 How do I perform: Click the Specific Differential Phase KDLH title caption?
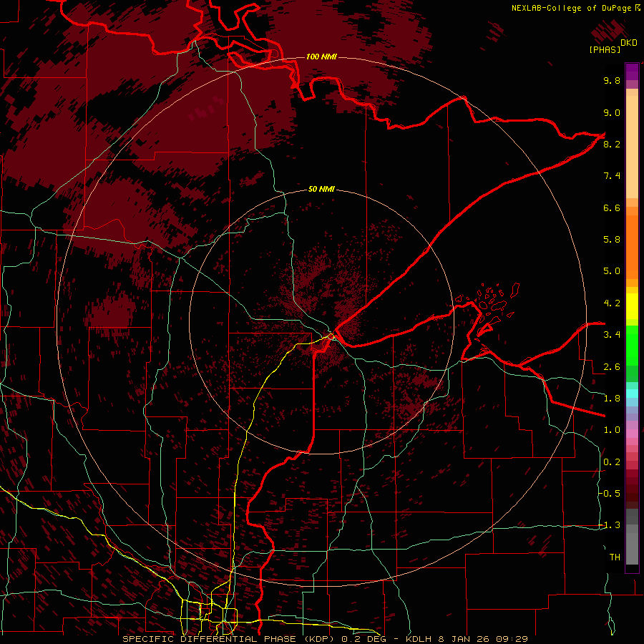coord(325,639)
